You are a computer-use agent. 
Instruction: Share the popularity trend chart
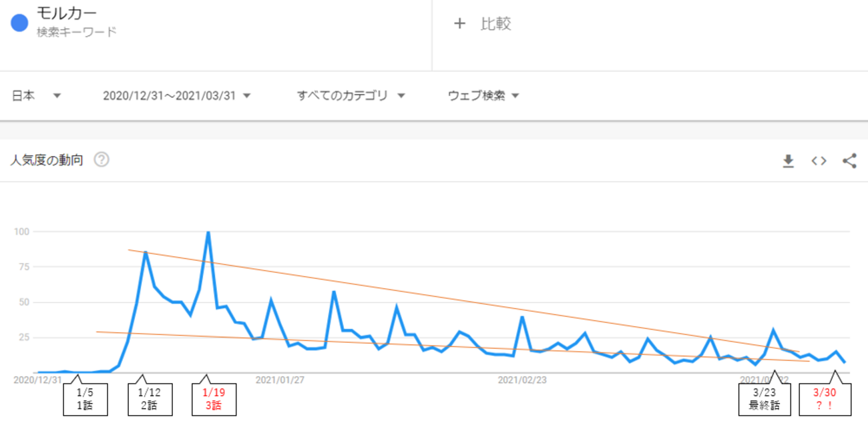pos(849,161)
